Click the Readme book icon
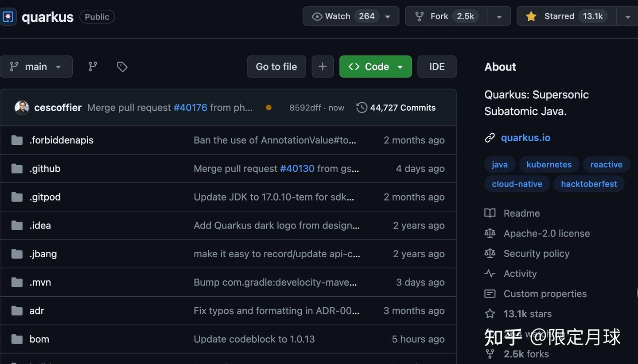Image resolution: width=638 pixels, height=364 pixels. pos(490,213)
